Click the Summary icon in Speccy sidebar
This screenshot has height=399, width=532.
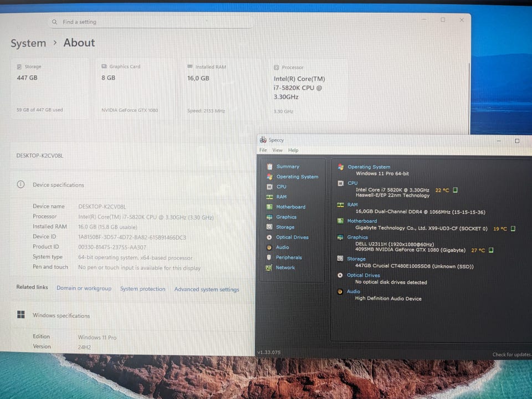(x=269, y=166)
